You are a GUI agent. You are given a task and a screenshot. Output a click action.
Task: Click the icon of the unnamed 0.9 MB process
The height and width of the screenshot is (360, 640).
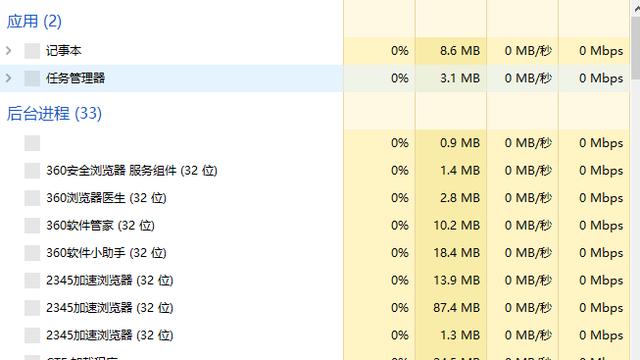(32, 143)
